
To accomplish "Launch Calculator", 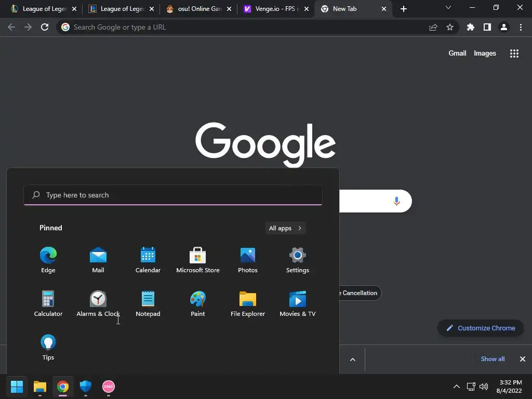I will coord(48,303).
